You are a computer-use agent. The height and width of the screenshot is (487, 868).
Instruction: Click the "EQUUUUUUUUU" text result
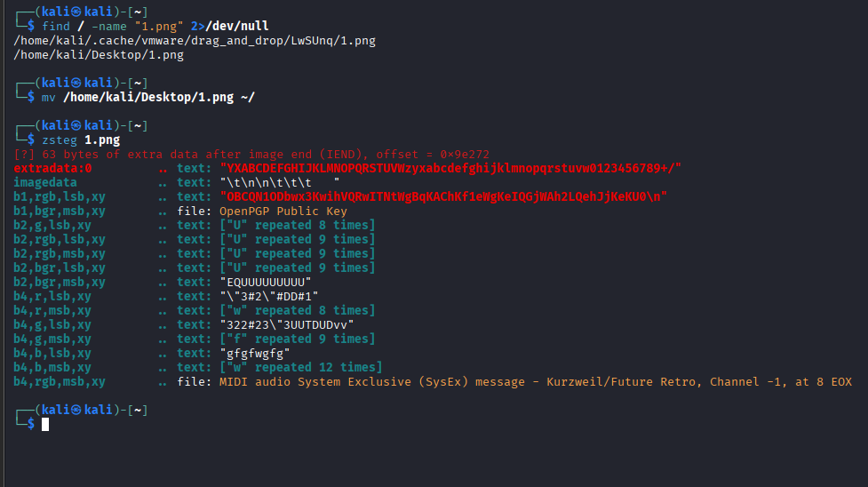point(266,282)
